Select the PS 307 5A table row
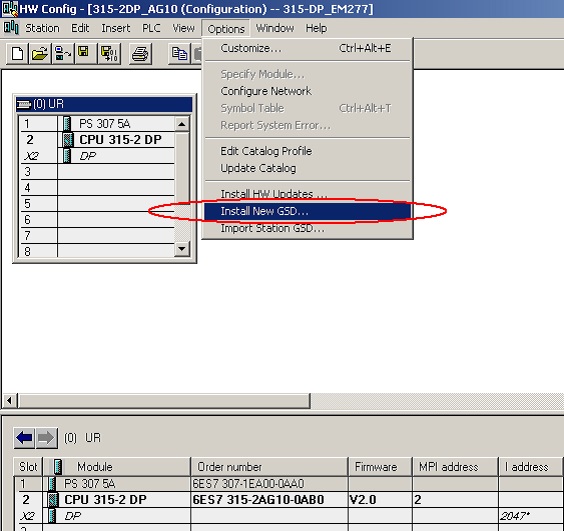 (288, 484)
